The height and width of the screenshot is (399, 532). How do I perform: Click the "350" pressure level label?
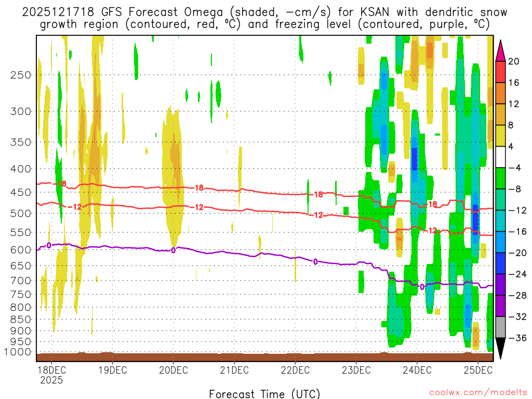21,142
